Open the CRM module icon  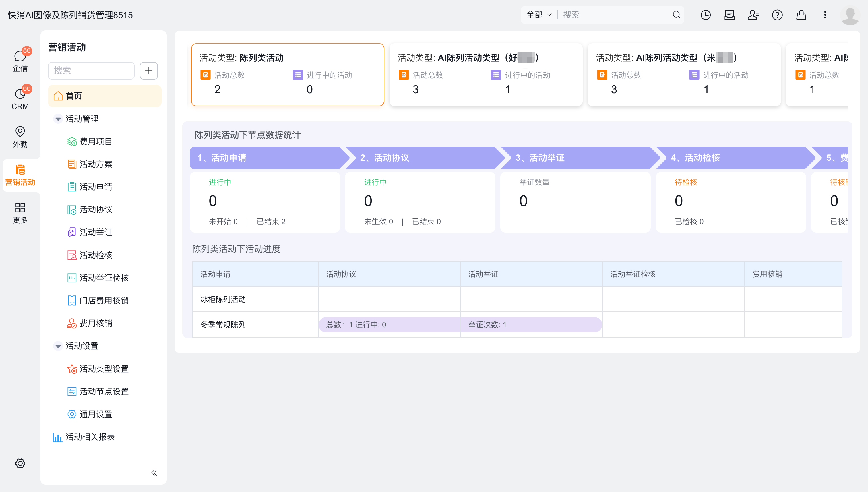point(20,99)
